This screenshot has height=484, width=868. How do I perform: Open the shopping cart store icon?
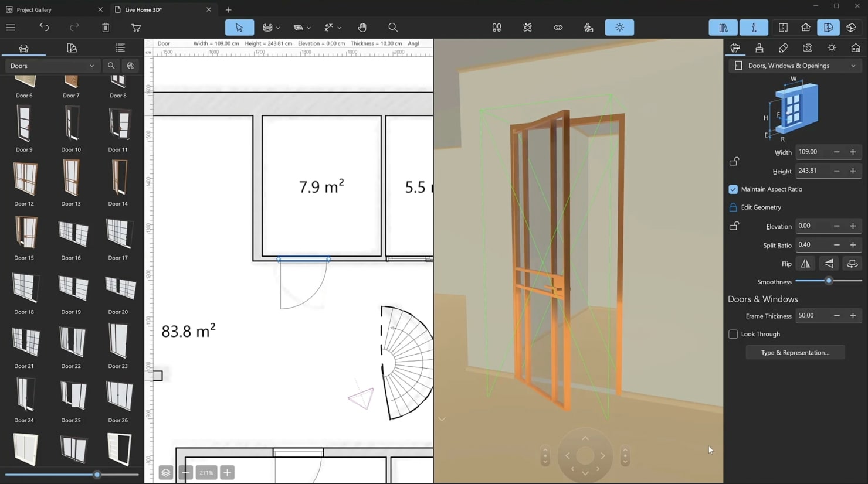(x=135, y=28)
